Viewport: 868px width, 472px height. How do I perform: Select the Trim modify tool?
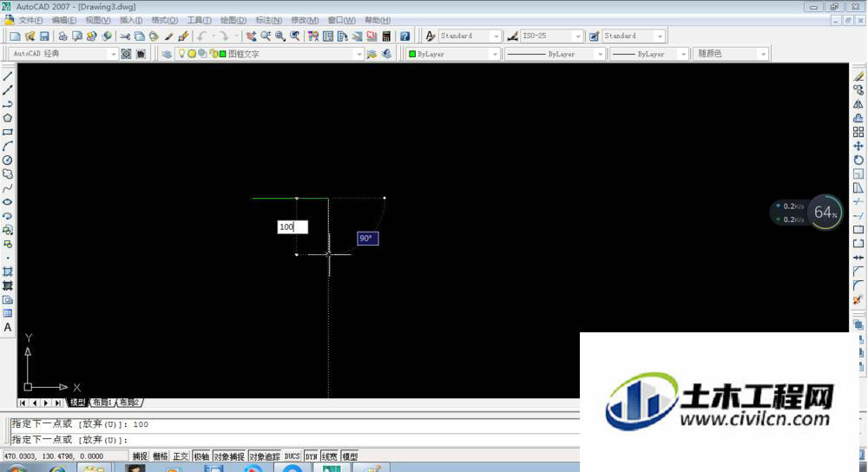coord(858,202)
